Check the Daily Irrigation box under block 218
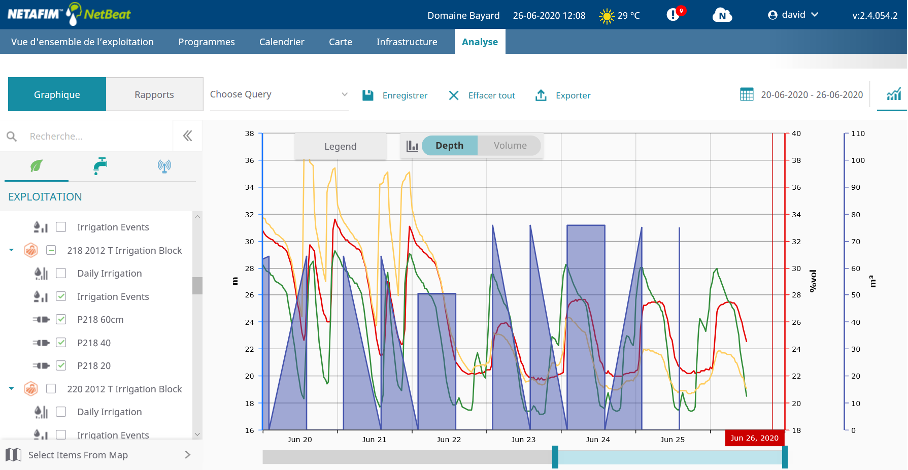The height and width of the screenshot is (470, 908). 61,274
